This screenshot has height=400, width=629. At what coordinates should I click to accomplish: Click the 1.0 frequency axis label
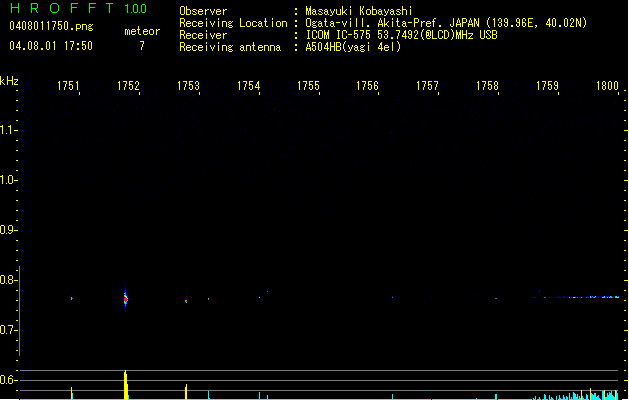click(8, 180)
